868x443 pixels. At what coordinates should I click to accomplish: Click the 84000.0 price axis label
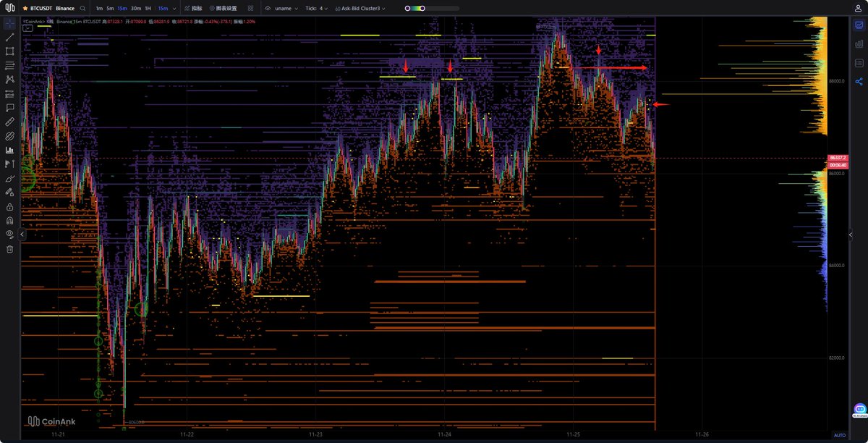point(837,266)
